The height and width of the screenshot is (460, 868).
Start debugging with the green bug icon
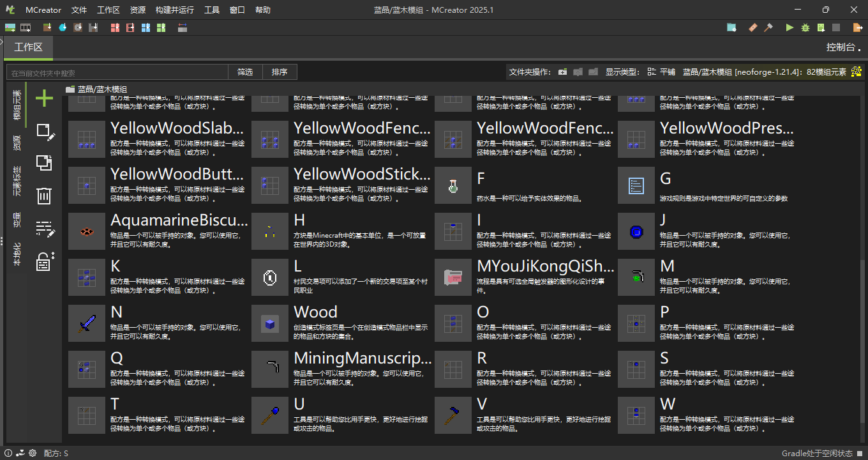[805, 27]
